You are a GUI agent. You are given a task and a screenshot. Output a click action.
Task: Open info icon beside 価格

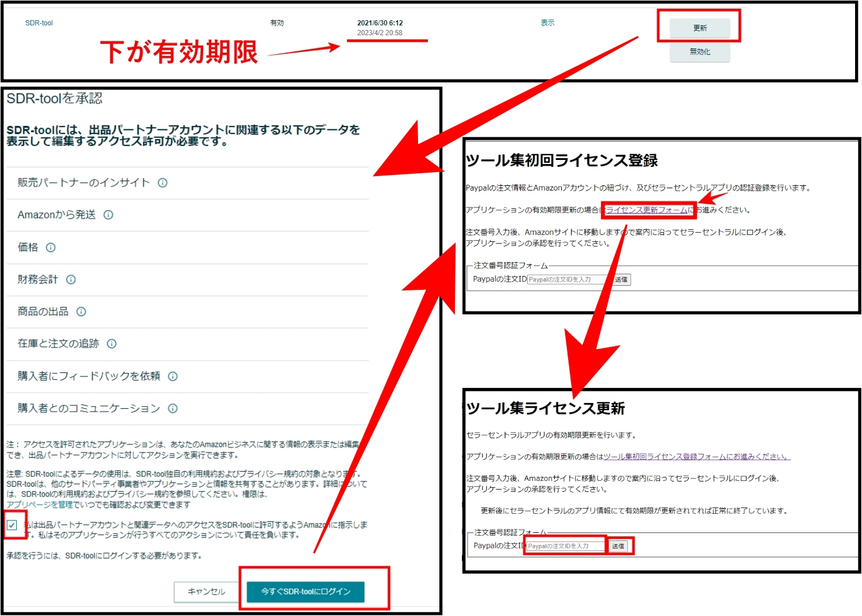[51, 248]
